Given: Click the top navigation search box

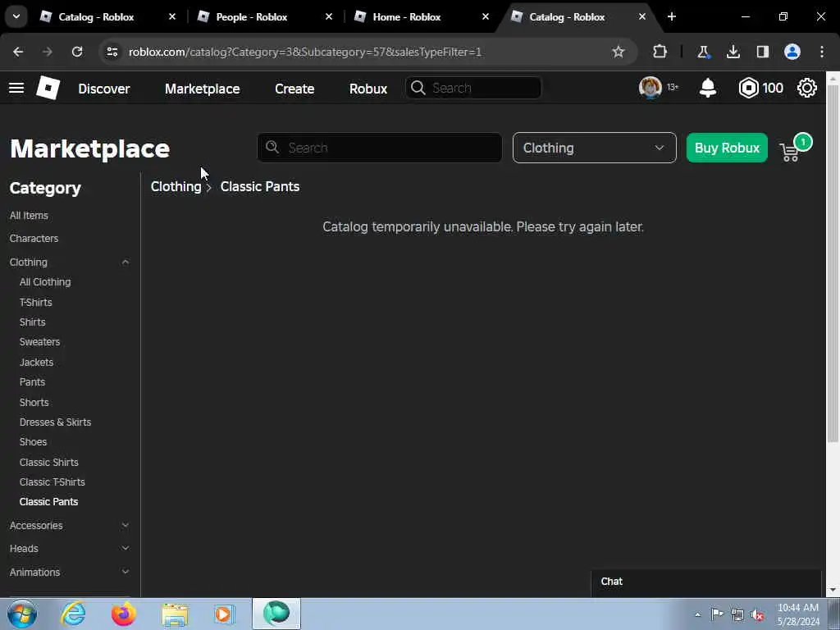Looking at the screenshot, I should [x=473, y=88].
